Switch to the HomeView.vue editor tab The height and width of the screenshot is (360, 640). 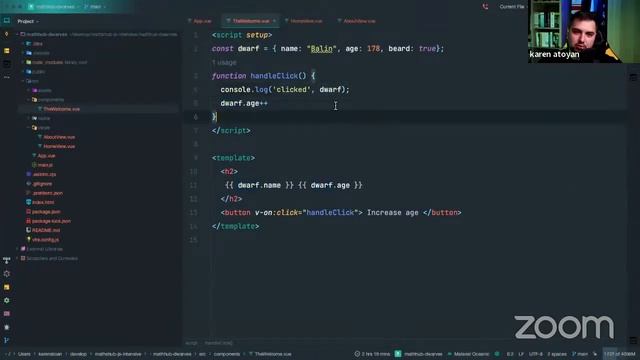tap(304, 21)
